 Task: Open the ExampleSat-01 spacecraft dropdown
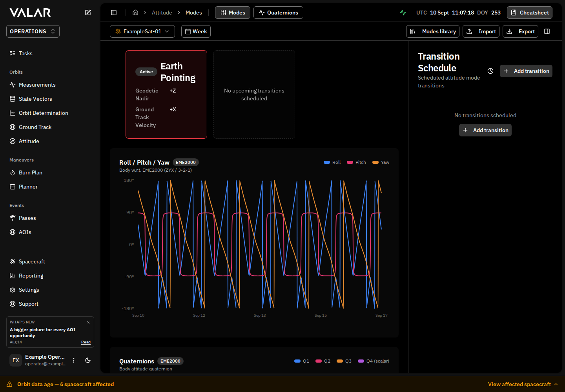pyautogui.click(x=142, y=31)
